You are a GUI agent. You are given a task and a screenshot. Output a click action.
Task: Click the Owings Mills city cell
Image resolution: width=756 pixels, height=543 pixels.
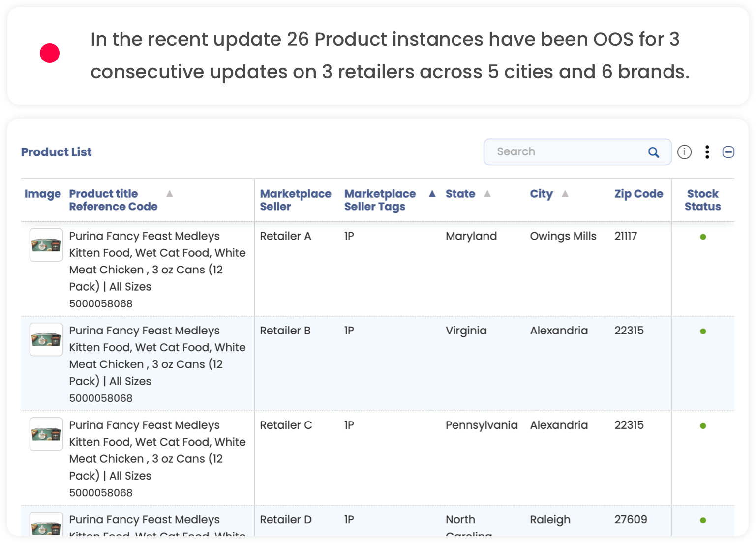coord(563,236)
